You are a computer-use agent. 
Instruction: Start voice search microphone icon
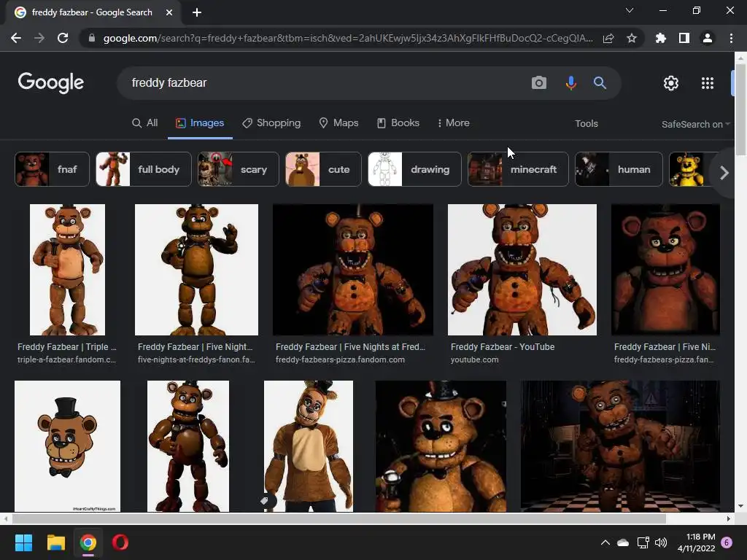pos(570,83)
